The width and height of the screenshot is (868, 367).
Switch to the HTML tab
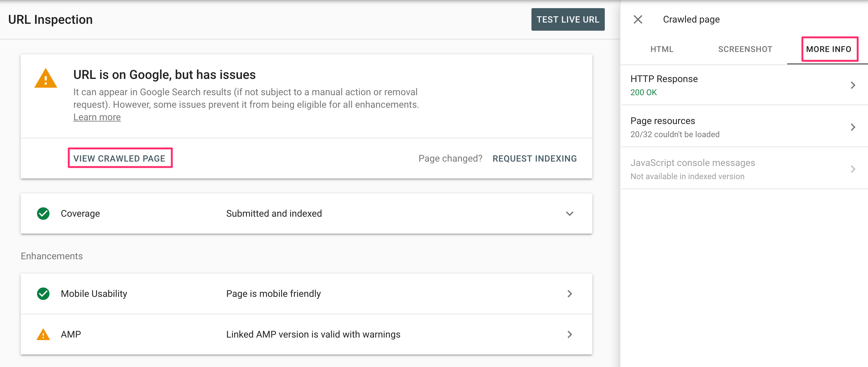(661, 49)
